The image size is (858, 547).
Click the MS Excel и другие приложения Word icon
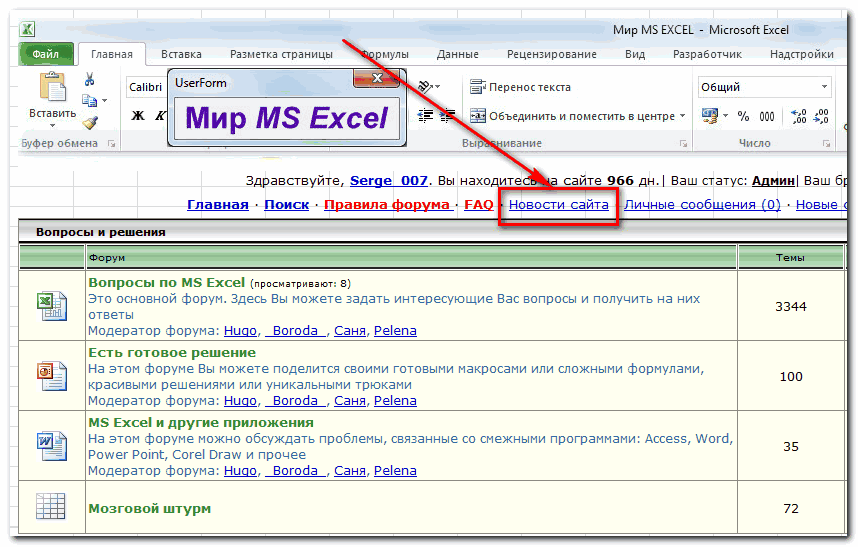(x=52, y=446)
